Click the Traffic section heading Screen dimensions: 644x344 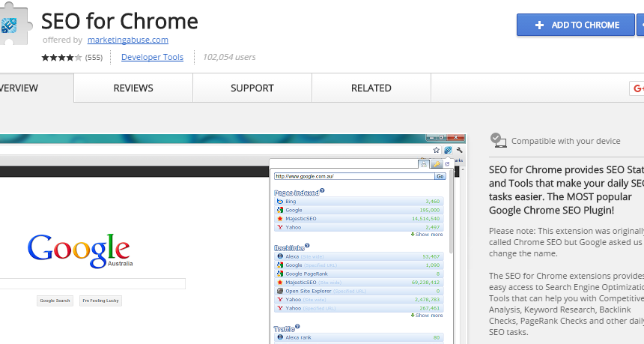(285, 329)
